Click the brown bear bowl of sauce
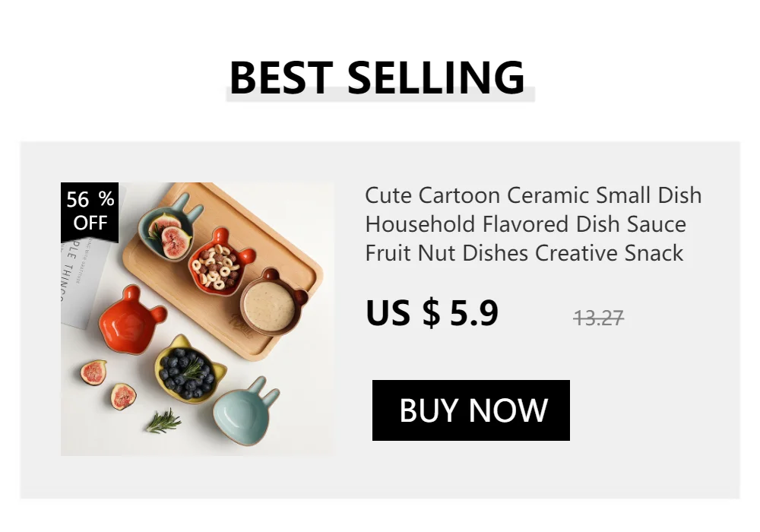Image resolution: width=760 pixels, height=532 pixels. click(274, 302)
